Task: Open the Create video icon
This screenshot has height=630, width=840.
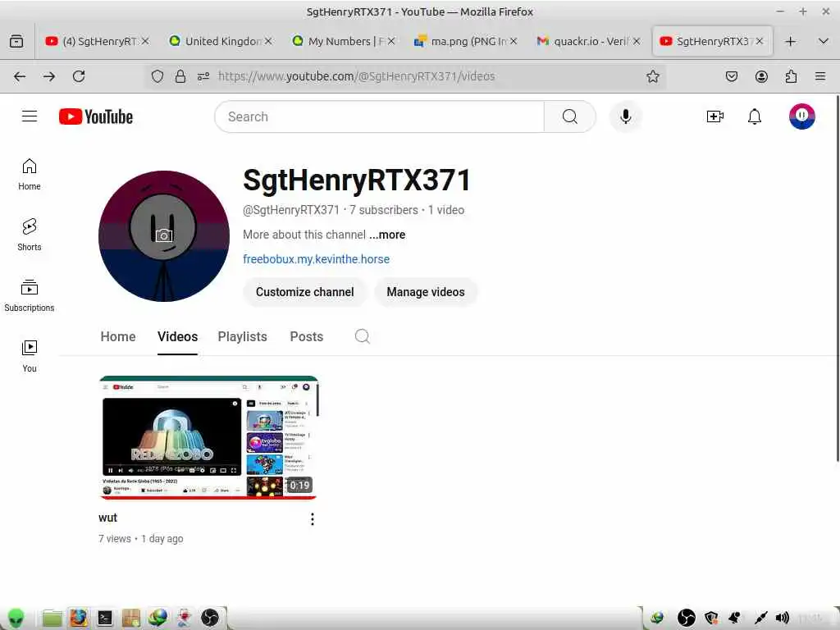Action: 715,116
